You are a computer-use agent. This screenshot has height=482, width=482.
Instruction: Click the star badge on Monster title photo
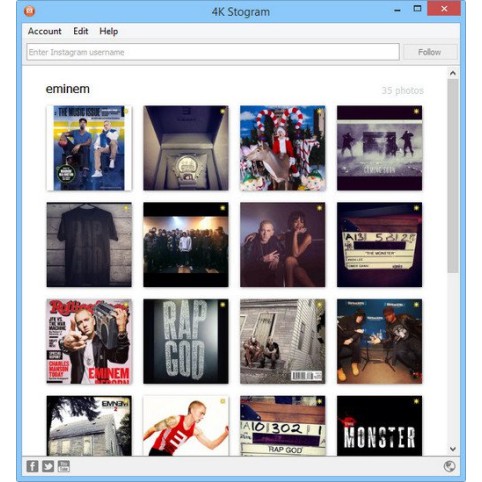416,401
